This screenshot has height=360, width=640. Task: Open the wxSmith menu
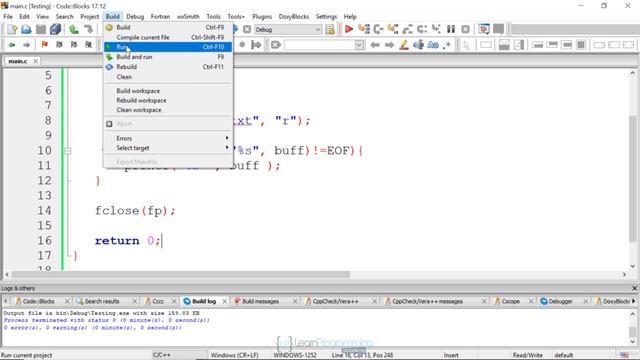[x=188, y=16]
